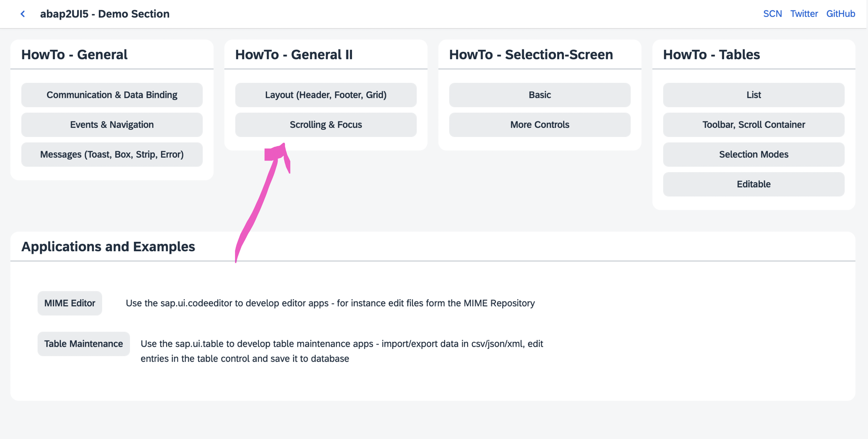The width and height of the screenshot is (868, 439).
Task: Open Toolbar, Scroll Container demo
Action: tap(754, 125)
